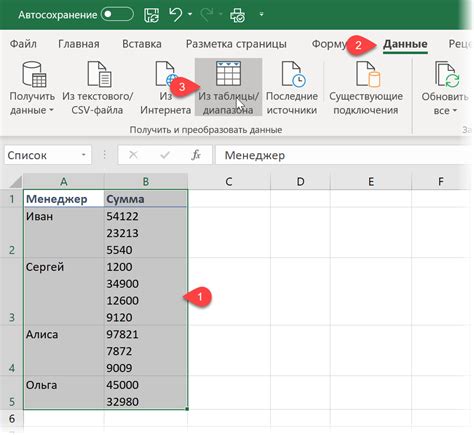474x435 pixels.
Task: Open the Файл menu
Action: click(x=23, y=44)
